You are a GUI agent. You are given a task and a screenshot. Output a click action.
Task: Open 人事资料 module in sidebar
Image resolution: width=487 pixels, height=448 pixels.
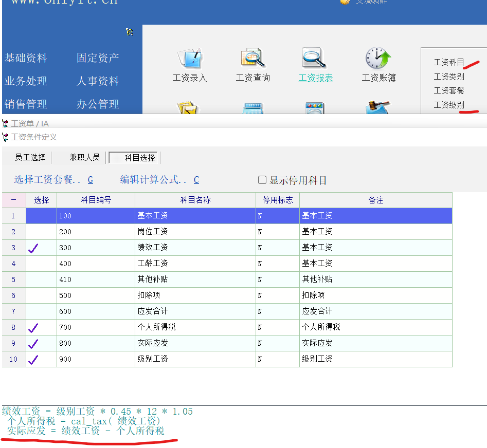coord(98,81)
